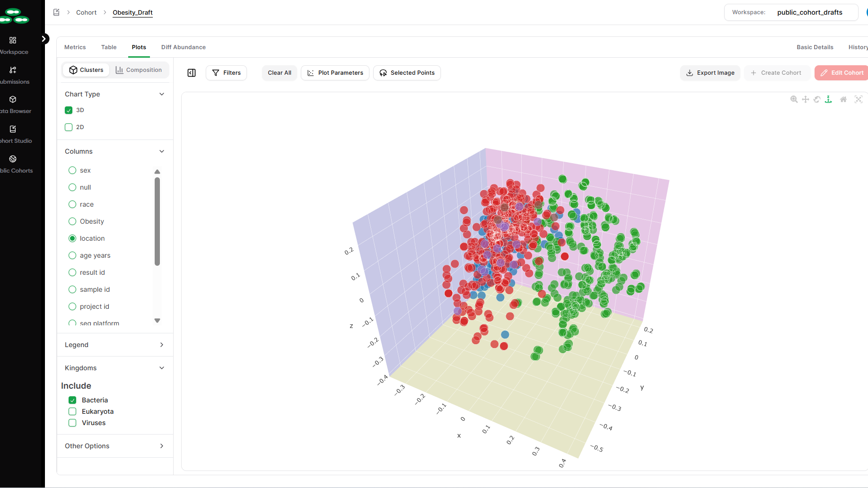868x488 pixels.
Task: Check the 2D chart type checkbox
Action: click(x=69, y=127)
